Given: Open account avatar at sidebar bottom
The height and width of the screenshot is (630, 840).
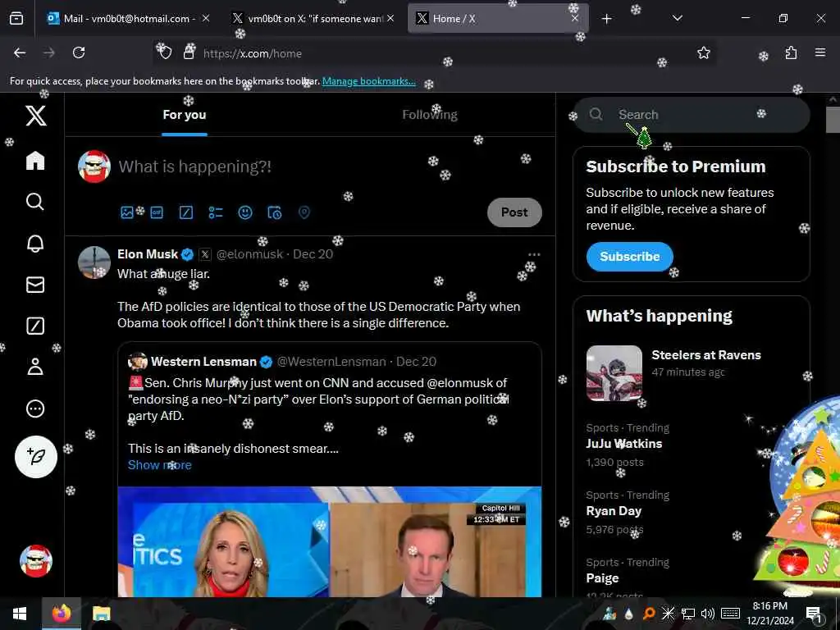Looking at the screenshot, I should pyautogui.click(x=36, y=561).
